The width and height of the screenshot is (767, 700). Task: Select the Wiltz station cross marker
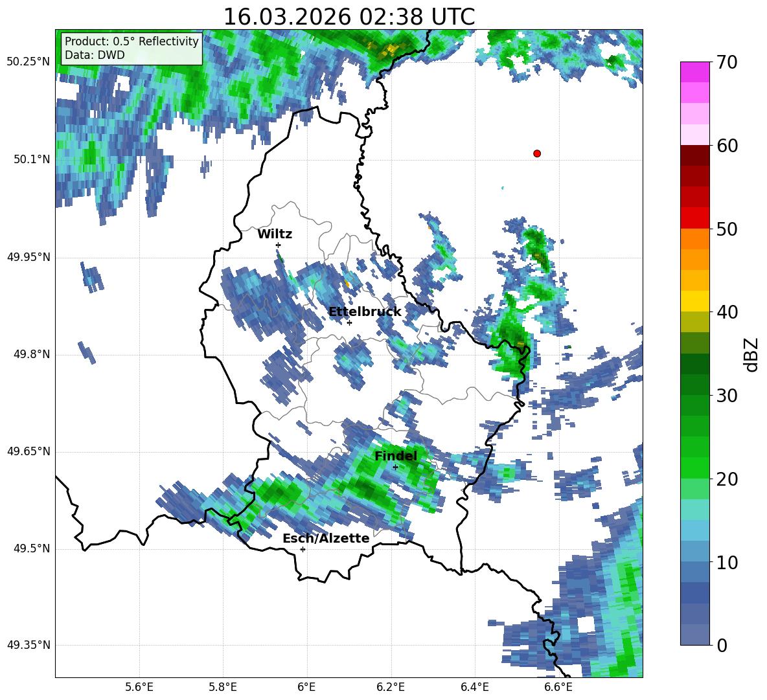tap(279, 245)
